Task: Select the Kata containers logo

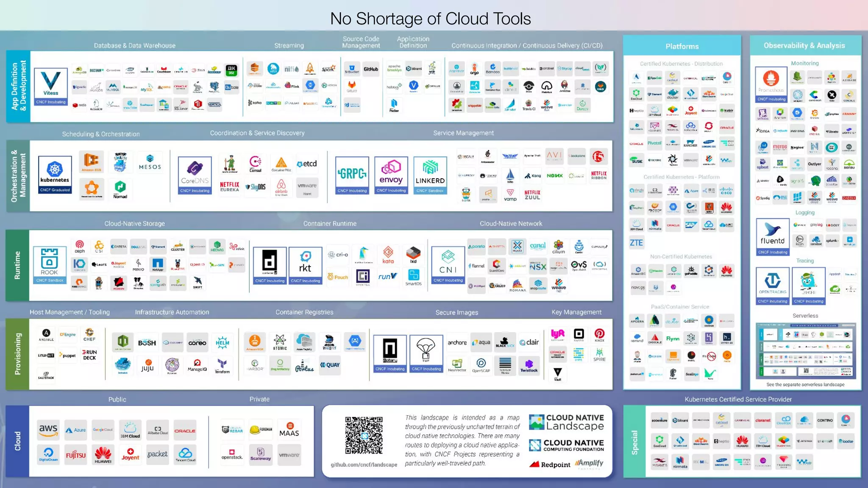Action: 388,255
